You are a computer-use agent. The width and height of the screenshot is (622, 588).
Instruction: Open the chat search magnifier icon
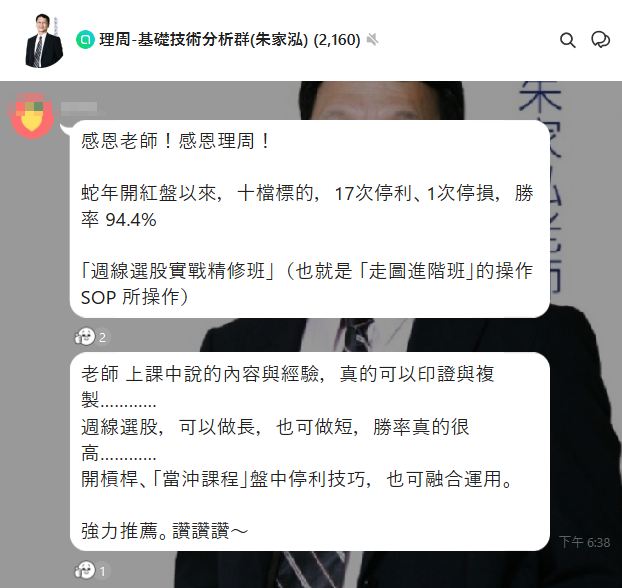pos(568,40)
